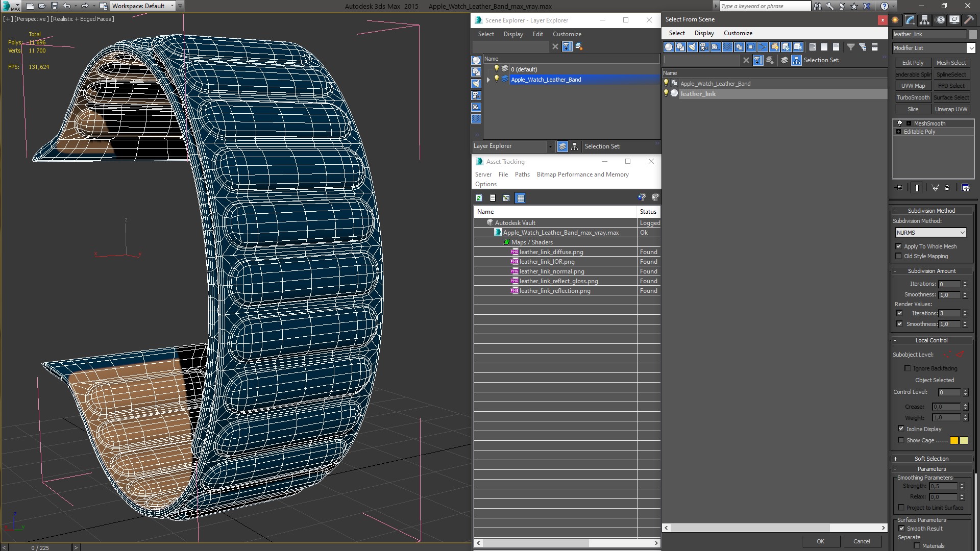Click Configure Modifier Sets icon
Screen dimensions: 980x551
click(x=965, y=188)
